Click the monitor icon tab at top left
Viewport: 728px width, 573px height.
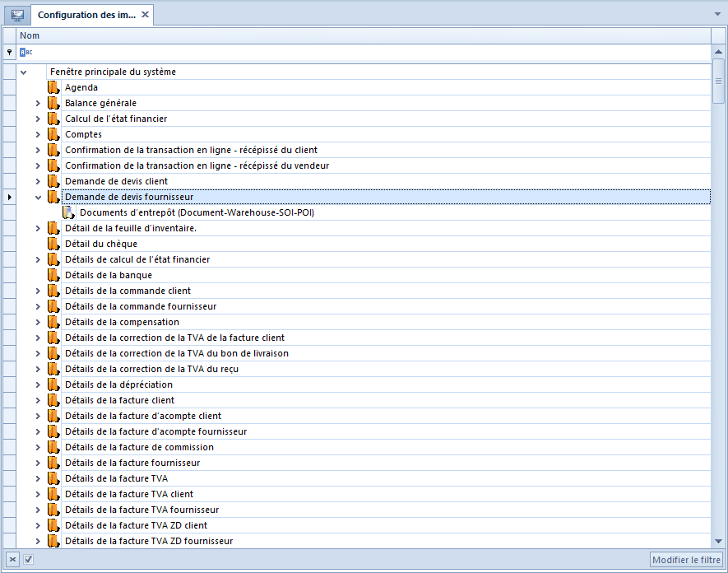(17, 15)
